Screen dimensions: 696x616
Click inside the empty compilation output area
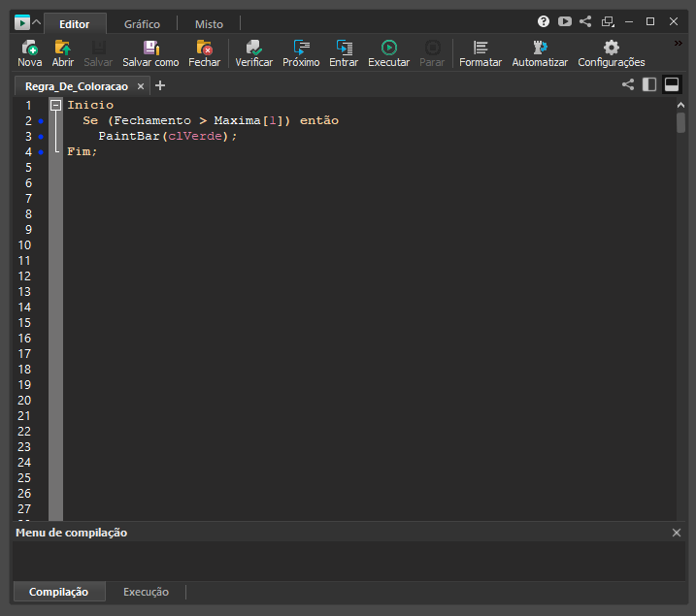[348, 561]
